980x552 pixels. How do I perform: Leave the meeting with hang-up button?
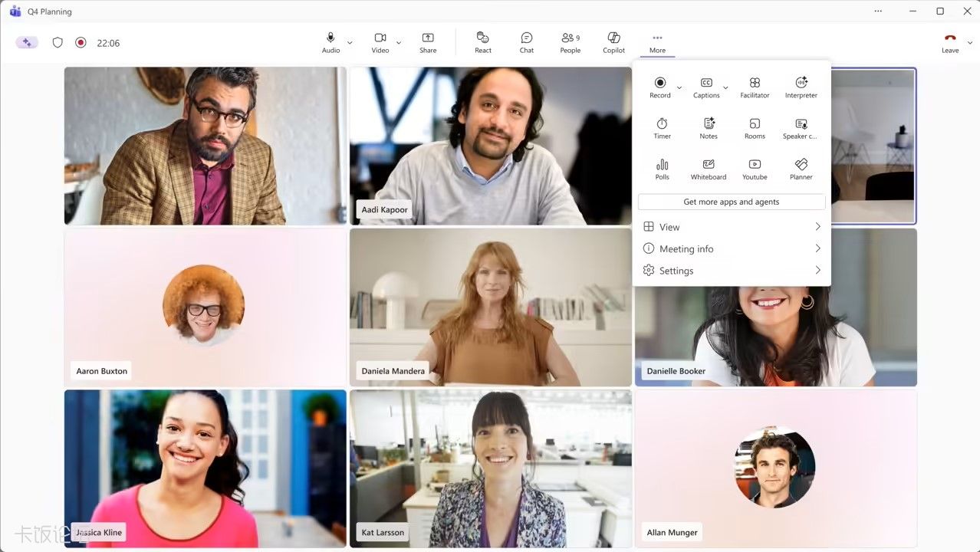pyautogui.click(x=950, y=42)
